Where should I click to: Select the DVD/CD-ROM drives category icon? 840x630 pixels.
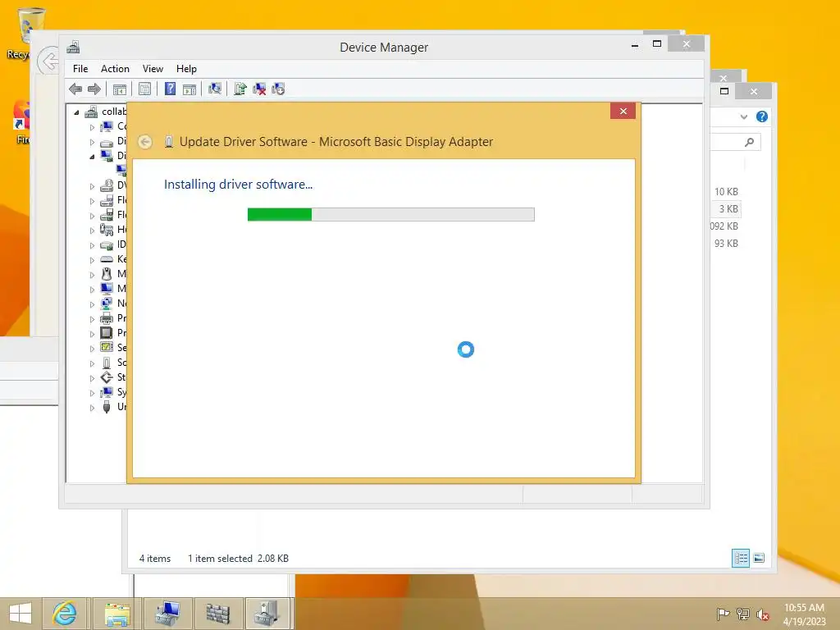click(x=107, y=185)
